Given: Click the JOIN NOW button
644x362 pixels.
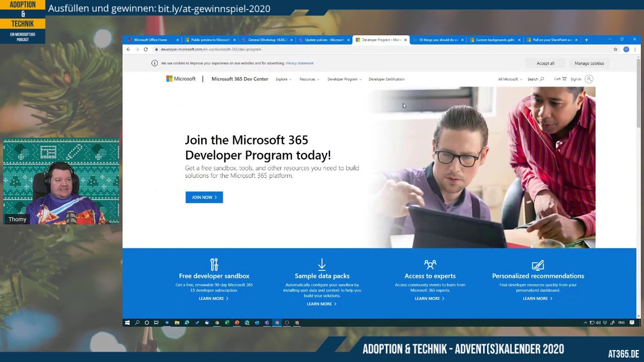Looking at the screenshot, I should pos(204,197).
